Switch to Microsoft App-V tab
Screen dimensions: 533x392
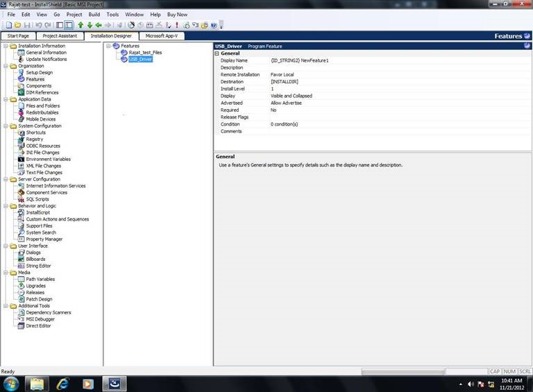tap(162, 35)
